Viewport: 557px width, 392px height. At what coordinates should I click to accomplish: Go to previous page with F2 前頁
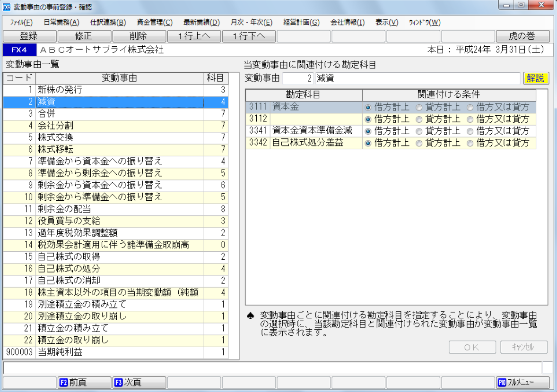pos(84,383)
